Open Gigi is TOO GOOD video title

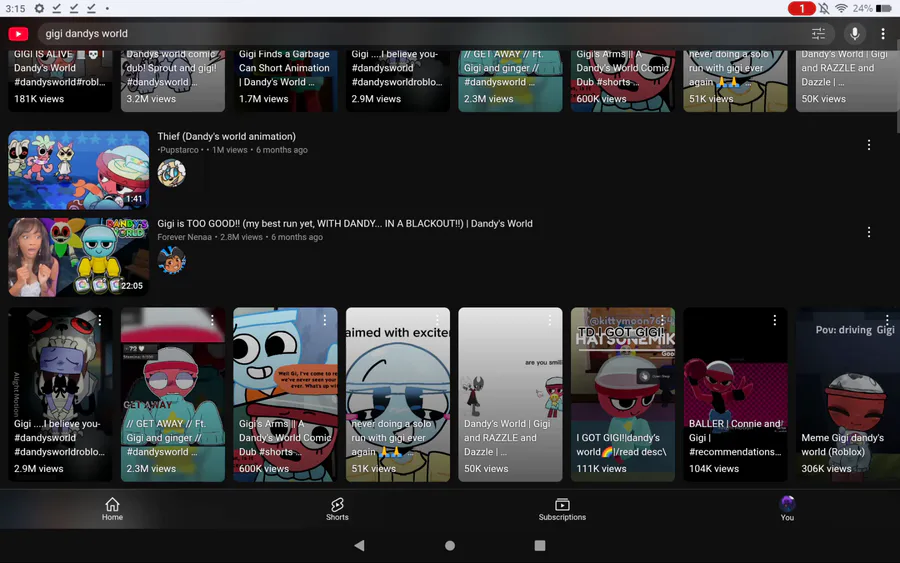tap(345, 224)
